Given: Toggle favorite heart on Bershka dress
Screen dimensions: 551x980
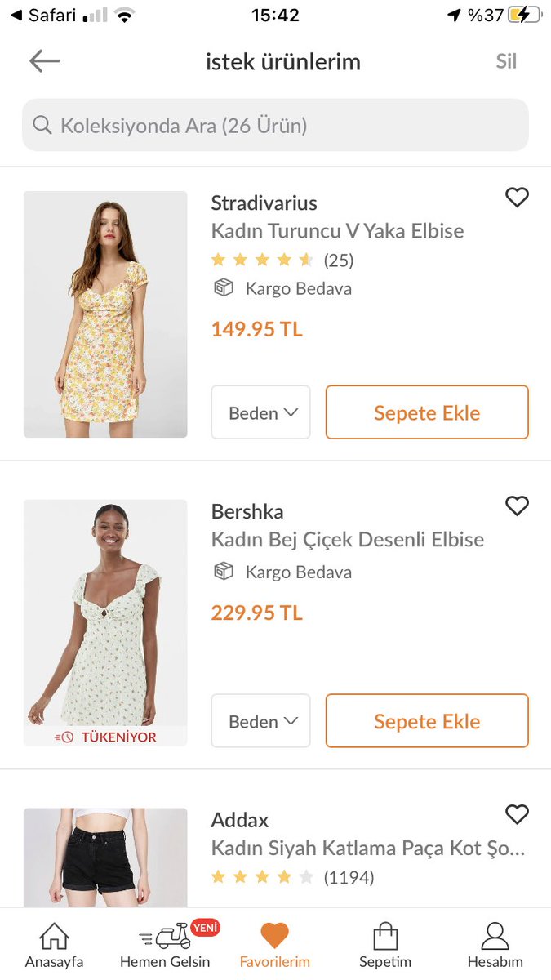Looking at the screenshot, I should click(x=517, y=506).
